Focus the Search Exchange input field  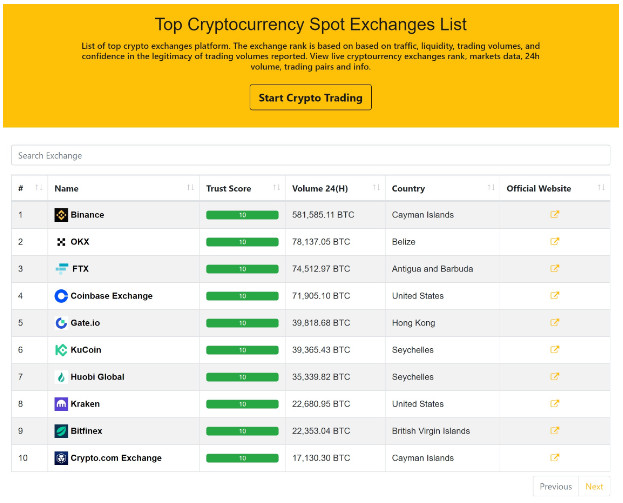pyautogui.click(x=311, y=155)
